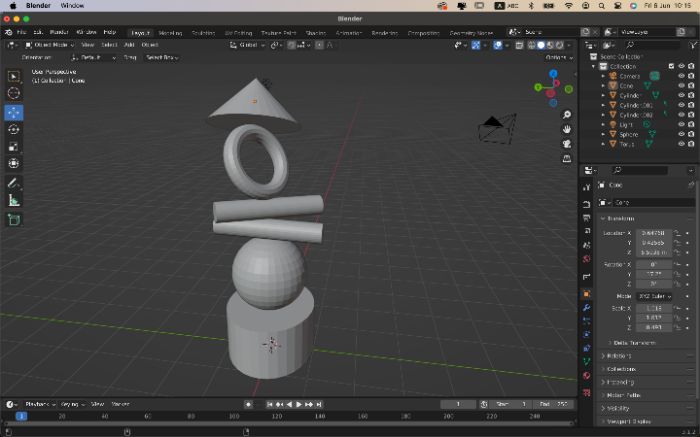
Task: Open the Material properties tab icon
Action: pyautogui.click(x=587, y=375)
